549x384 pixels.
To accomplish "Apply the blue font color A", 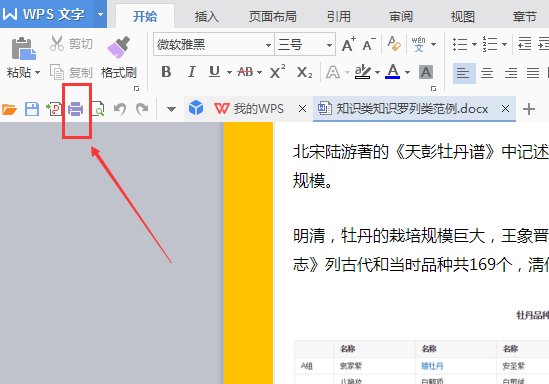I will click(392, 71).
